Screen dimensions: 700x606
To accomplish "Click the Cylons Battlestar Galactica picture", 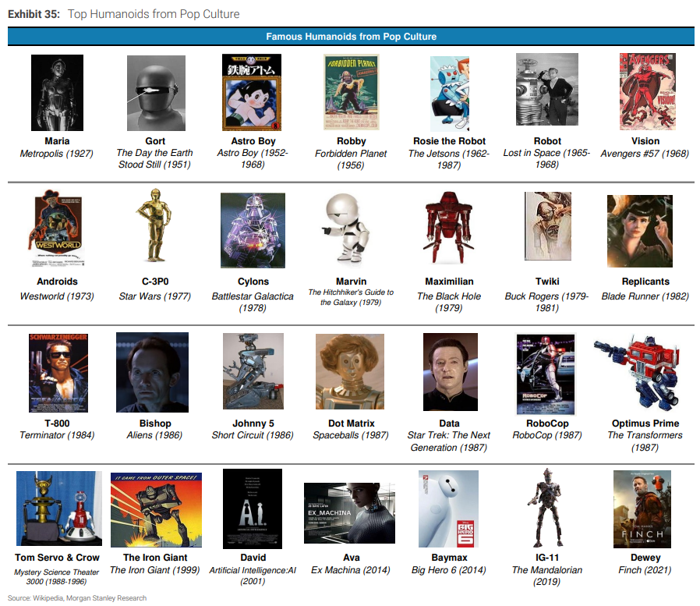I will (253, 230).
